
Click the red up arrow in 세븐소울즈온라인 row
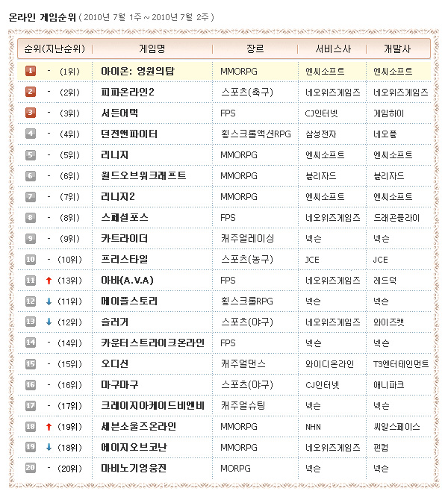49,426
